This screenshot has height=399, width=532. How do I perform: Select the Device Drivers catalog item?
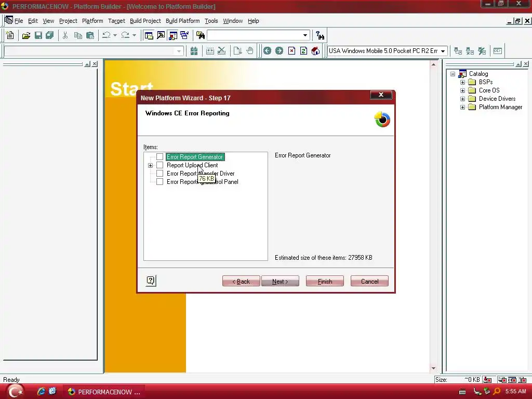(497, 99)
